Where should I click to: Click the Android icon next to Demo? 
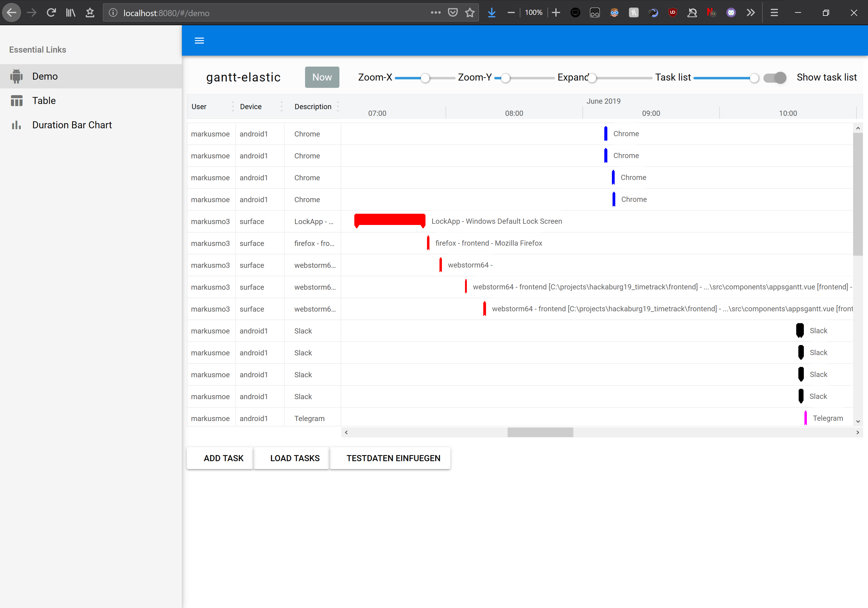pos(16,76)
